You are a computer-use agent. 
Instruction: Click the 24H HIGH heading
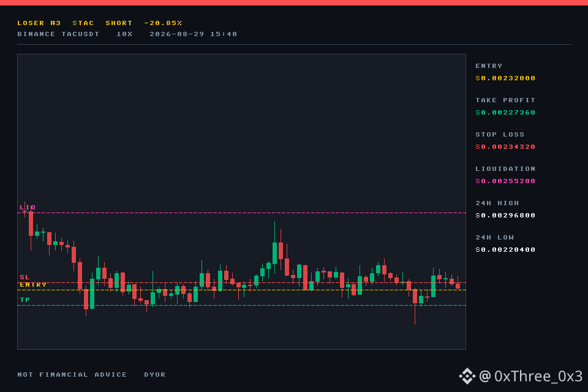(x=497, y=203)
